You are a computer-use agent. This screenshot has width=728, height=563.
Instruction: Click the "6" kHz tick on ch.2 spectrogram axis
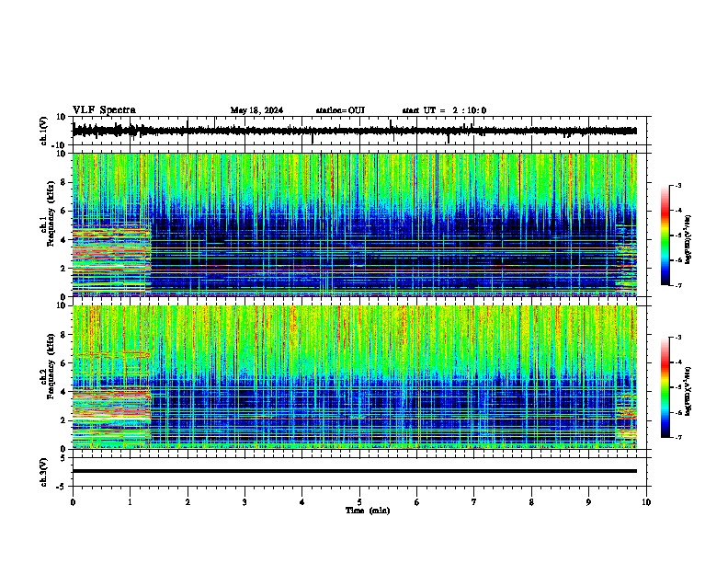coord(63,362)
